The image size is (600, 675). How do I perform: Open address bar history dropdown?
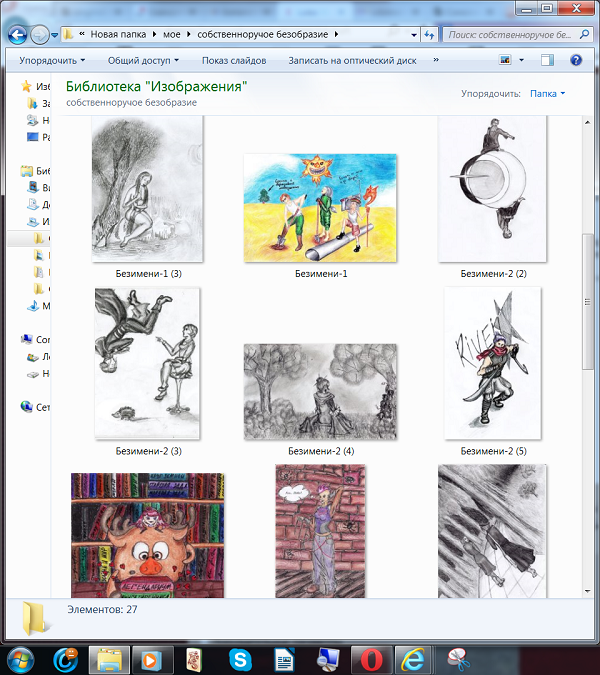tap(414, 35)
